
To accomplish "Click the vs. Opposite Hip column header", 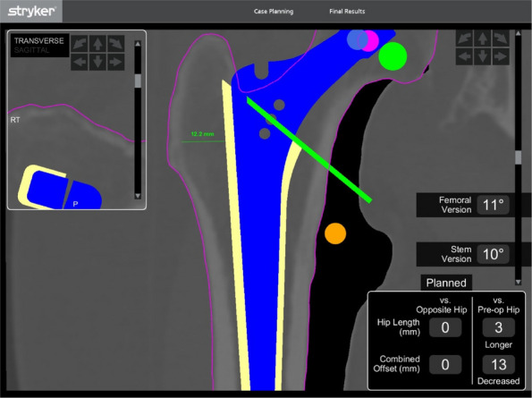I will (x=442, y=305).
